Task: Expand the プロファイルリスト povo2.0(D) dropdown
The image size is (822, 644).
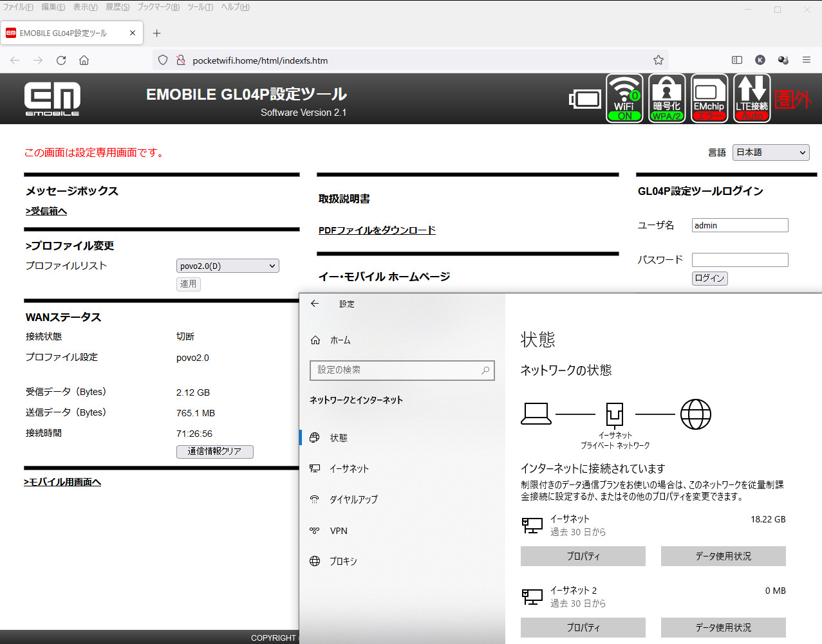Action: click(x=227, y=266)
